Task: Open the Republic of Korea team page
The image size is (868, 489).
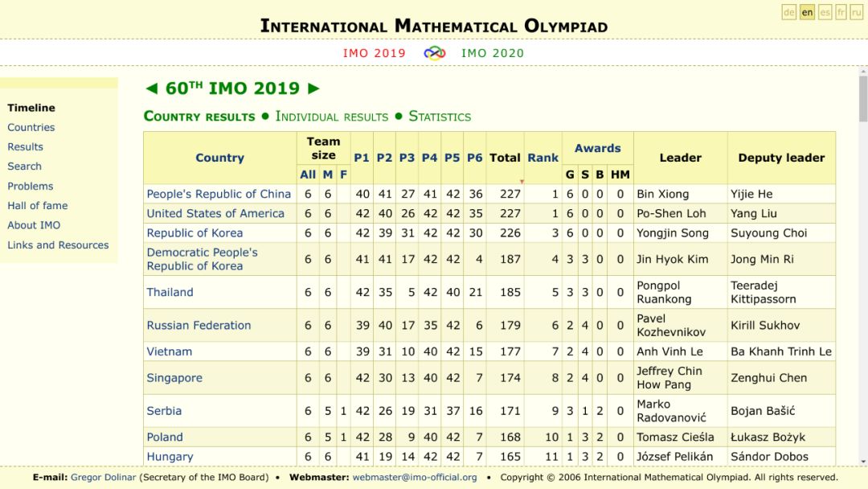Action: point(194,233)
